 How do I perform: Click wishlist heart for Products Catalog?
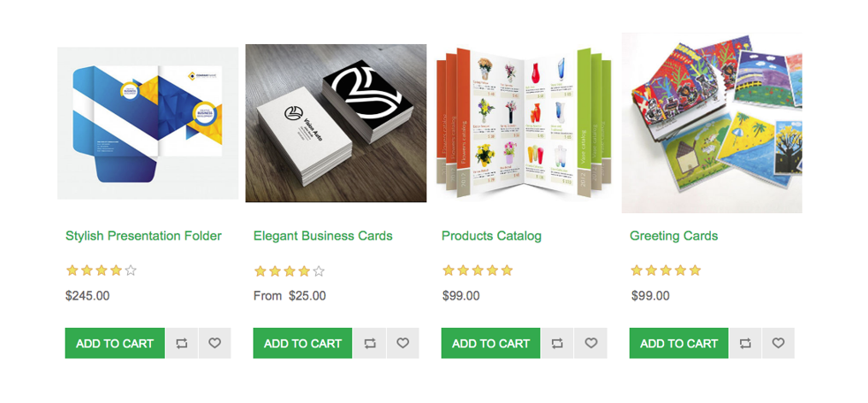click(x=591, y=343)
